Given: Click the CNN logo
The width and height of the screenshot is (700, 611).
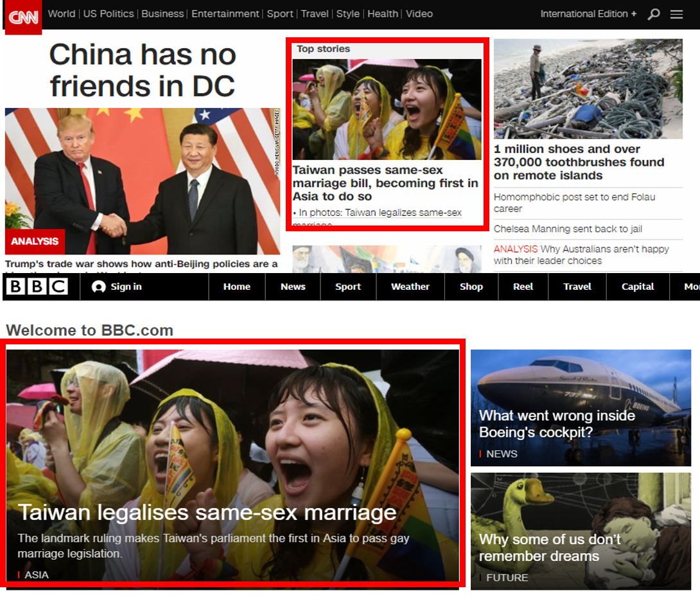Looking at the screenshot, I should pos(23,17).
